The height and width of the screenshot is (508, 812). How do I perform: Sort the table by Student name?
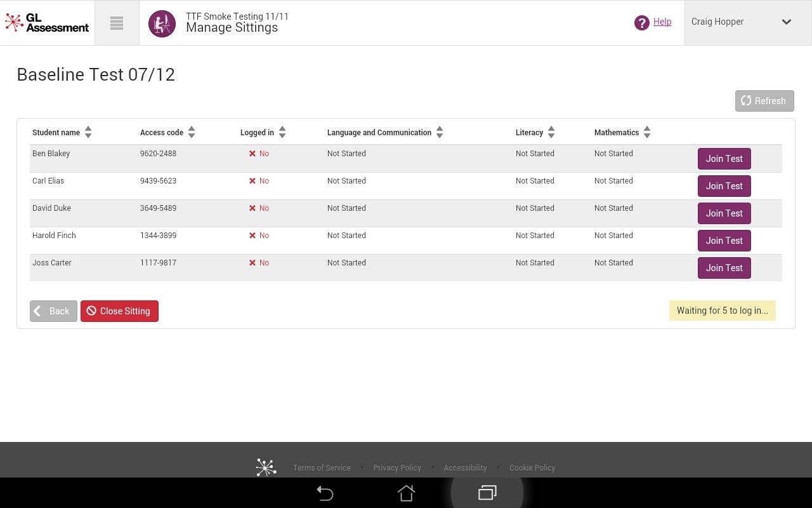pyautogui.click(x=88, y=132)
